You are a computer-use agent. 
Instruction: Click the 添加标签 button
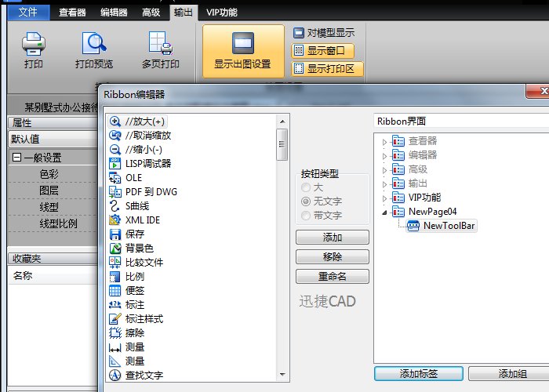point(419,373)
